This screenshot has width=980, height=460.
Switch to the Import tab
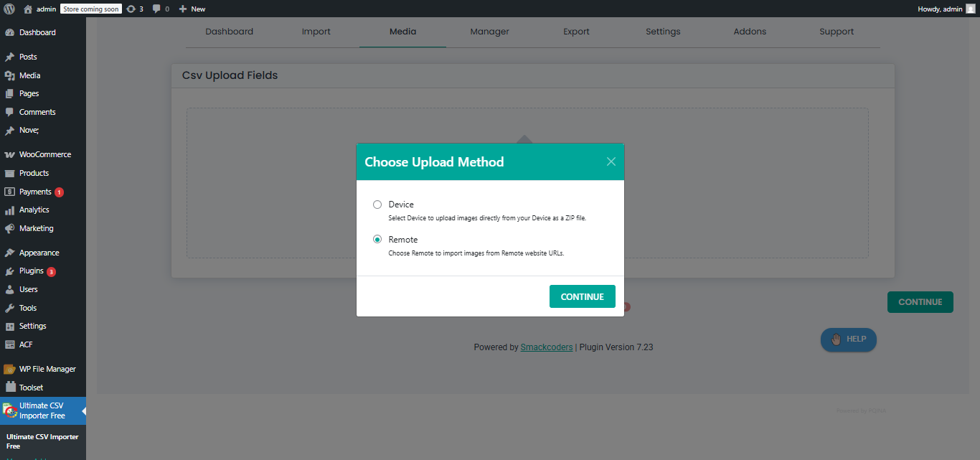pyautogui.click(x=316, y=32)
